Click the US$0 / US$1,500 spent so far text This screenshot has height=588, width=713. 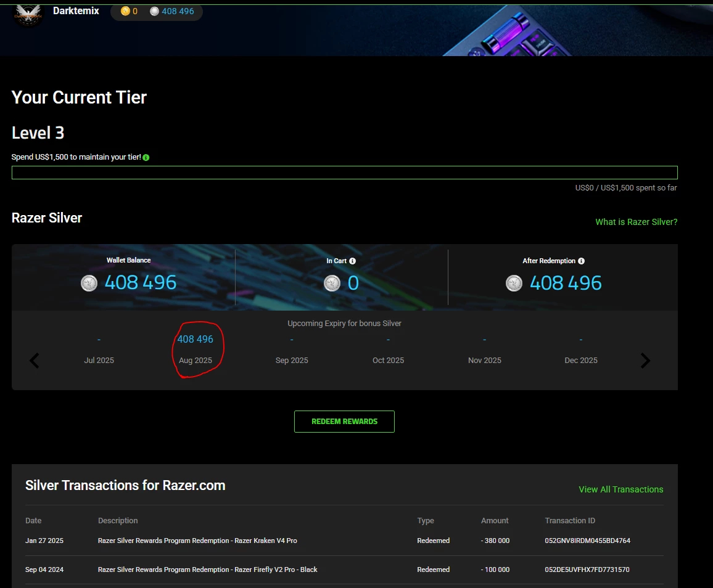[626, 187]
